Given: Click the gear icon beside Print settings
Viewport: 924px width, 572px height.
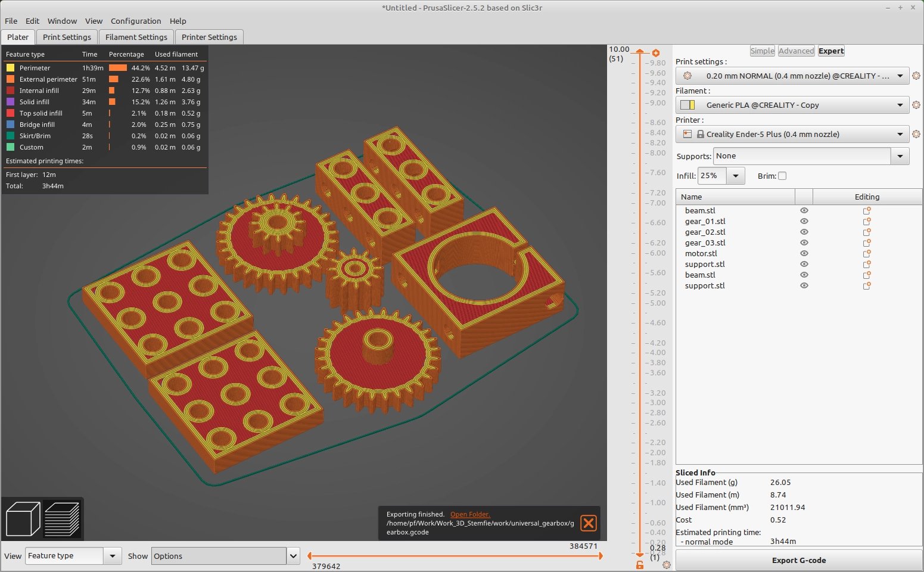Looking at the screenshot, I should point(916,76).
